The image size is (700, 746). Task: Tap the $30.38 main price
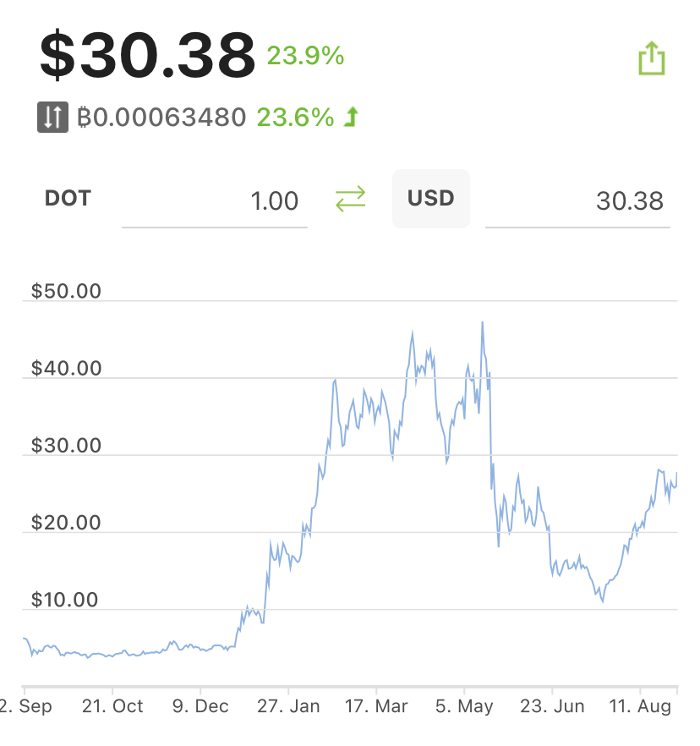pos(147,55)
